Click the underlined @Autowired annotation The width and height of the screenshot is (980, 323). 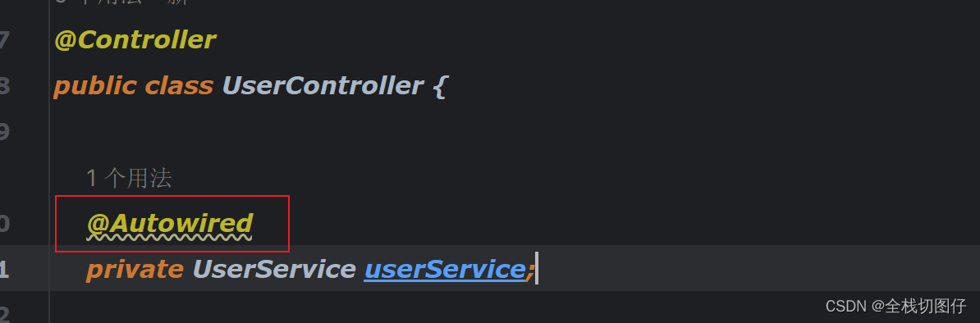pyautogui.click(x=169, y=224)
